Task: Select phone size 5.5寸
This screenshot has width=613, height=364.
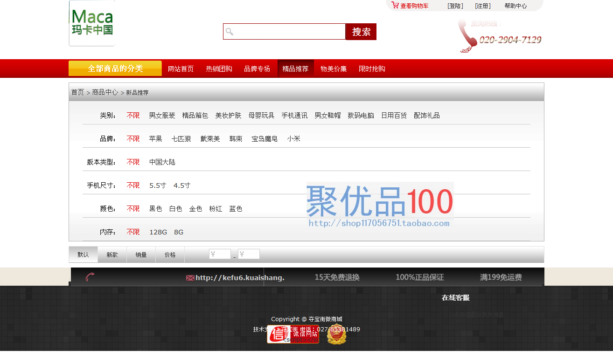Action: pyautogui.click(x=158, y=185)
